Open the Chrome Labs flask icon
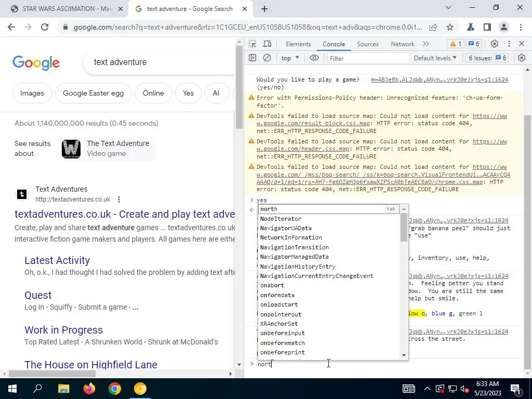Viewport: 532px width, 399px height. [x=471, y=28]
